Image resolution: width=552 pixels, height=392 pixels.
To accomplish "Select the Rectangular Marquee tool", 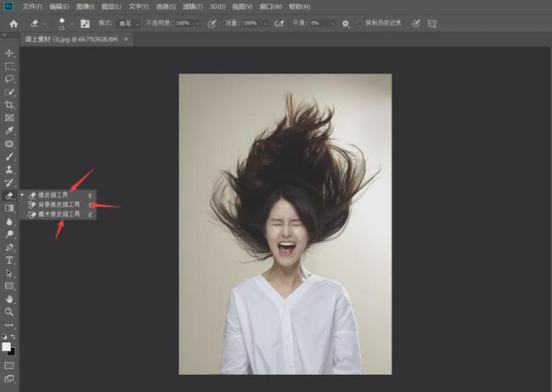I will tap(9, 66).
